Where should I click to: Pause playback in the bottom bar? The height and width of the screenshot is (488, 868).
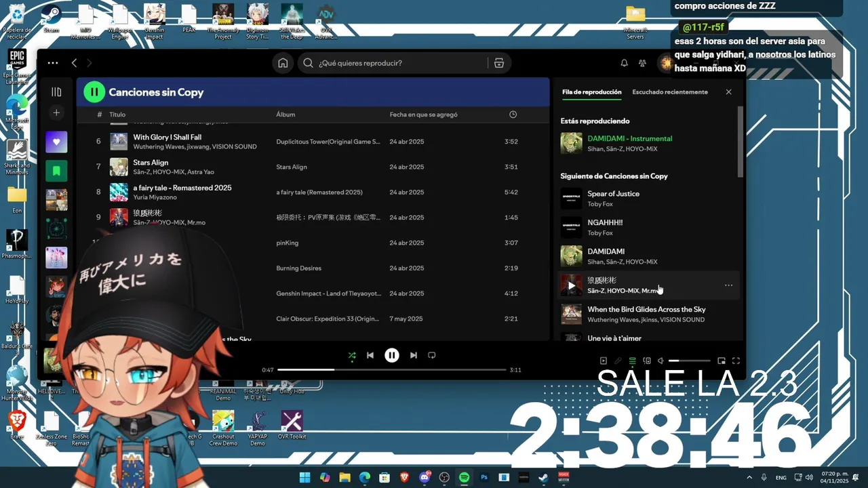pos(392,355)
